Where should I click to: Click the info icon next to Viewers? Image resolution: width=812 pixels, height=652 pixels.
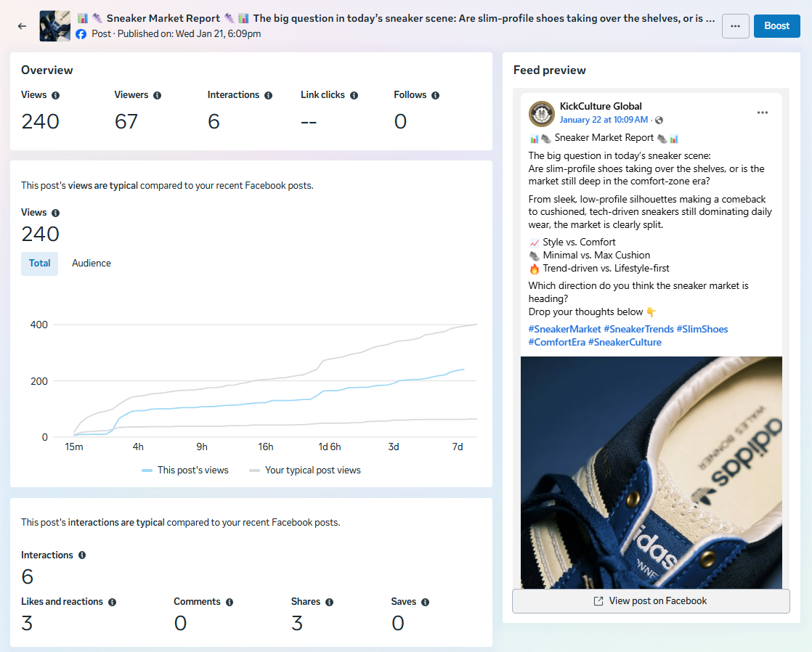tap(158, 95)
